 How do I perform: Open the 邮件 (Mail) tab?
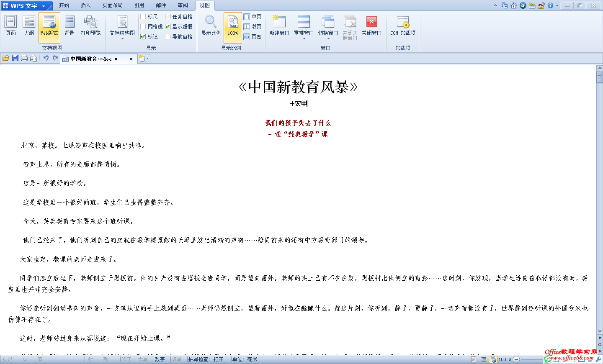[161, 5]
